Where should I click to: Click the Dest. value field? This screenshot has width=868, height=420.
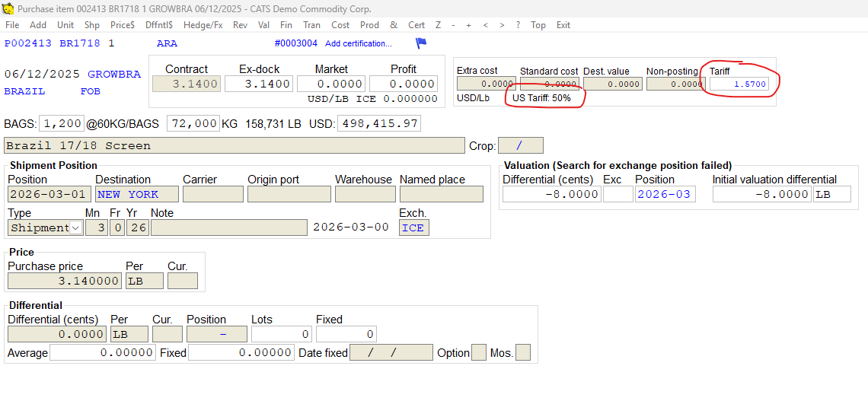click(614, 84)
